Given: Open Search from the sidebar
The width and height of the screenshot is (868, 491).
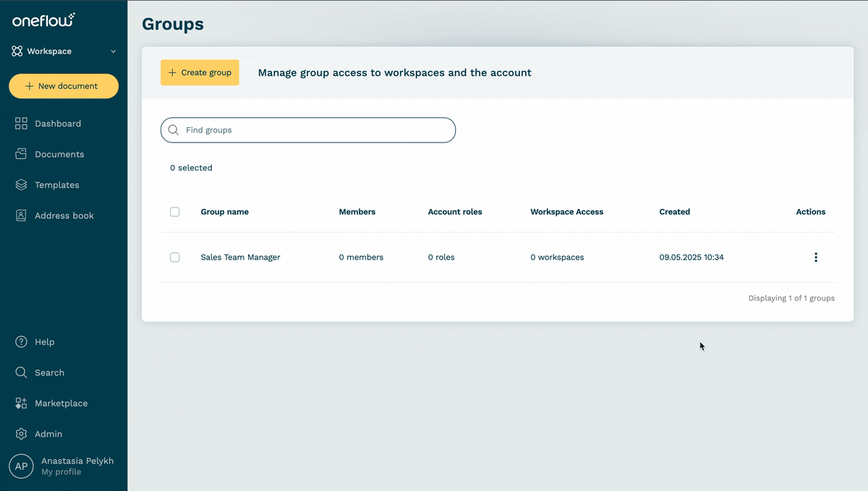Looking at the screenshot, I should pyautogui.click(x=48, y=372).
